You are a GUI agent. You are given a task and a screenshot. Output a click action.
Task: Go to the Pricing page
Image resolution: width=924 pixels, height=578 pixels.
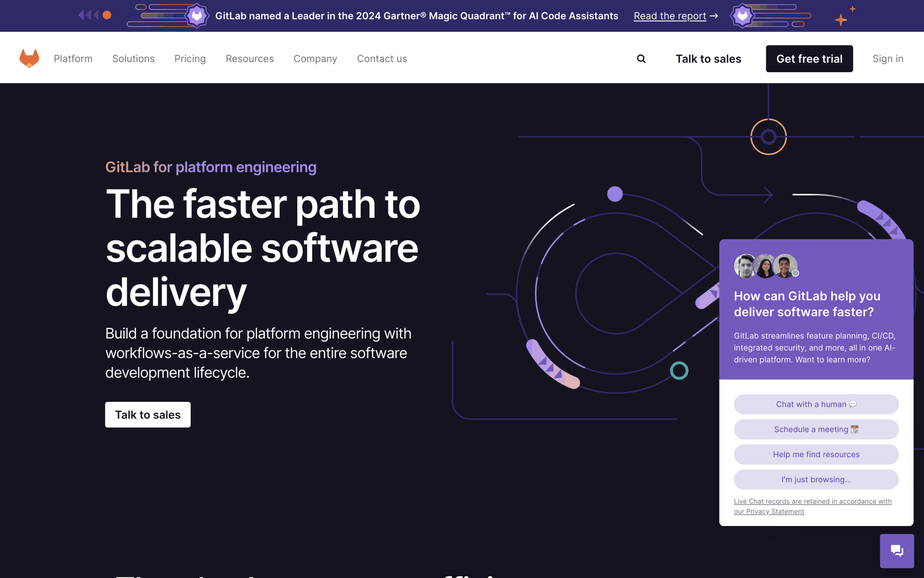[x=190, y=59]
